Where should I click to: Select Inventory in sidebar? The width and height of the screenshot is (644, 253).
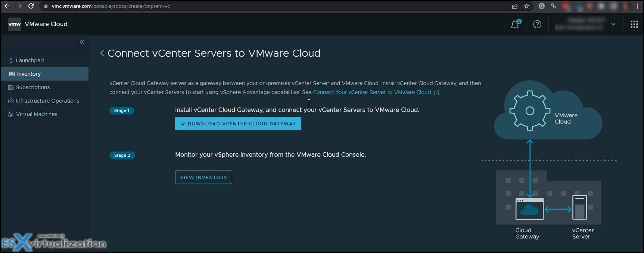(x=44, y=74)
